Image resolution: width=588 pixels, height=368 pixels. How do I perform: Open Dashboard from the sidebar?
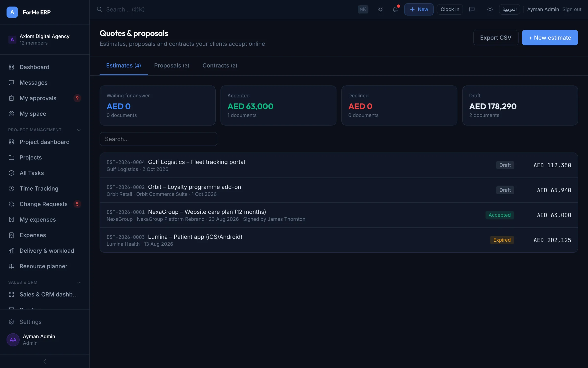tap(45, 67)
